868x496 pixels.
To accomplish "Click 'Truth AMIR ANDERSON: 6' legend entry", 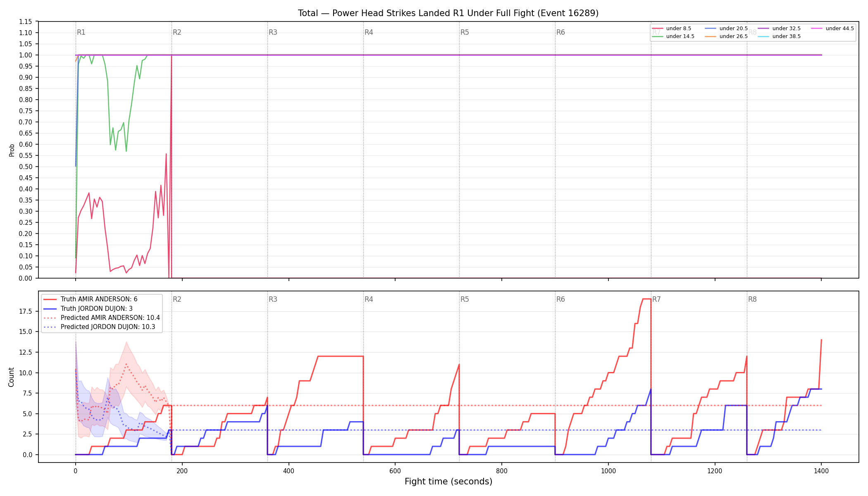I will (x=91, y=299).
